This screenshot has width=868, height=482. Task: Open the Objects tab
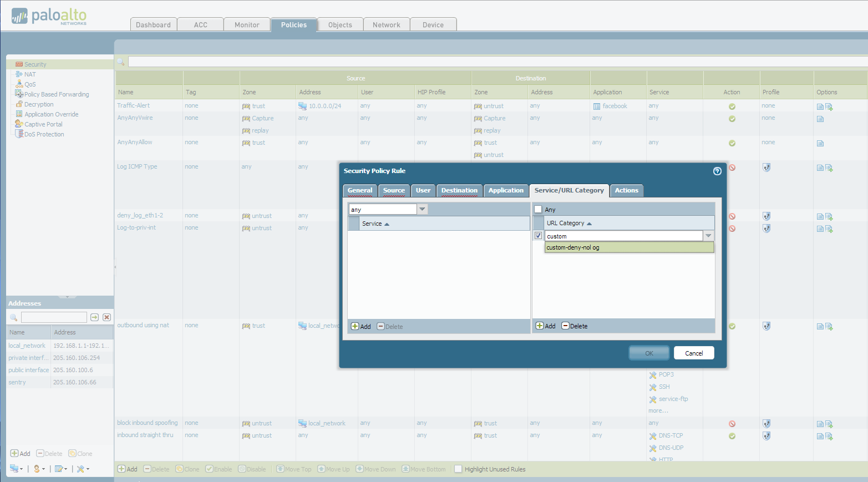(340, 24)
